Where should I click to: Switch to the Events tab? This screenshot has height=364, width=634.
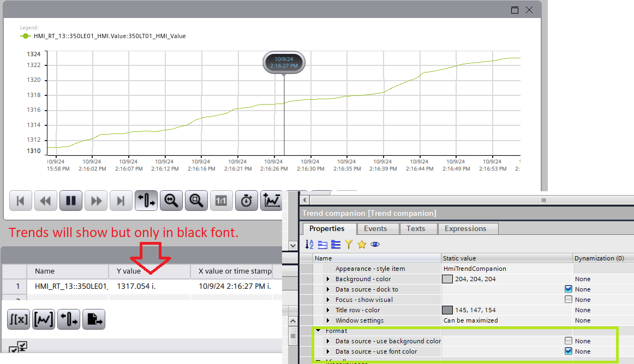pos(375,228)
